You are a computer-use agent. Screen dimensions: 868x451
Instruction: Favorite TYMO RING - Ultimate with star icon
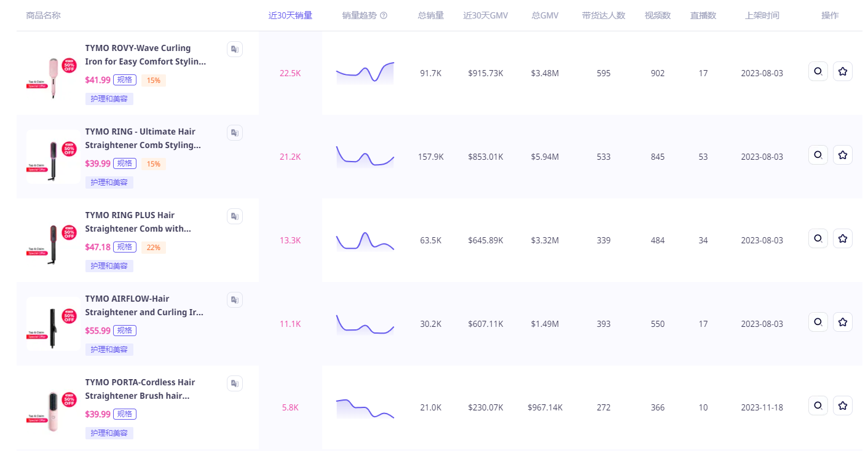[843, 155]
